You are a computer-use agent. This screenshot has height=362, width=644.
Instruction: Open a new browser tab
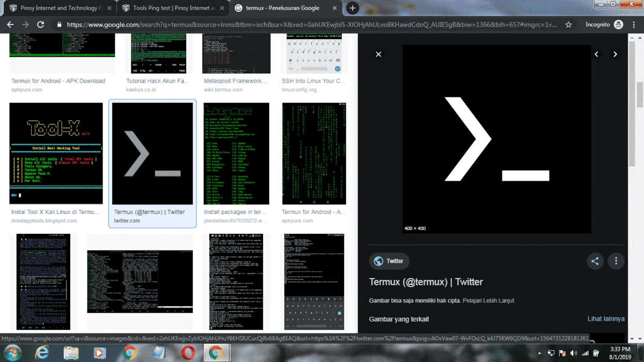[x=353, y=8]
